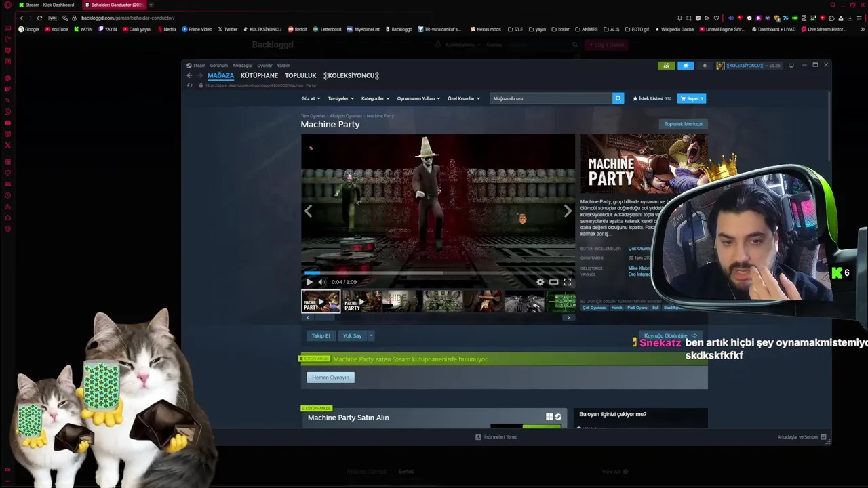Switch to the KÜTÜPHANE tab
The height and width of the screenshot is (488, 868).
(259, 75)
